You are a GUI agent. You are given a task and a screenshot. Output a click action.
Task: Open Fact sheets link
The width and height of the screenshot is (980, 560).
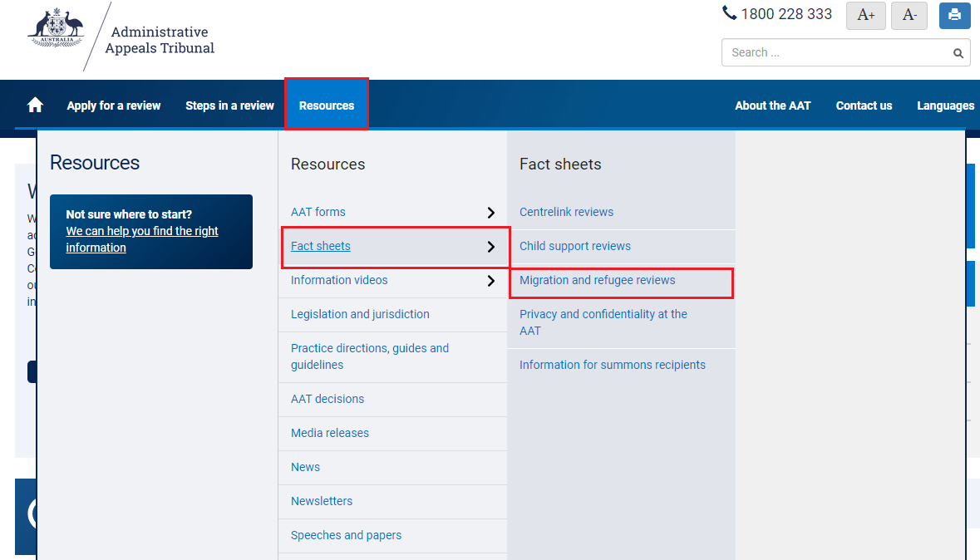click(321, 246)
